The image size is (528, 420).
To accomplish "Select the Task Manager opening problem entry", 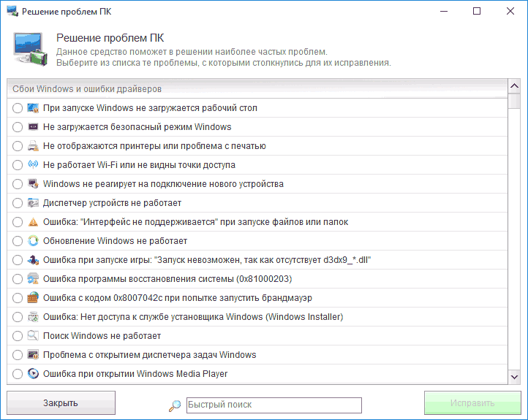I will click(149, 355).
